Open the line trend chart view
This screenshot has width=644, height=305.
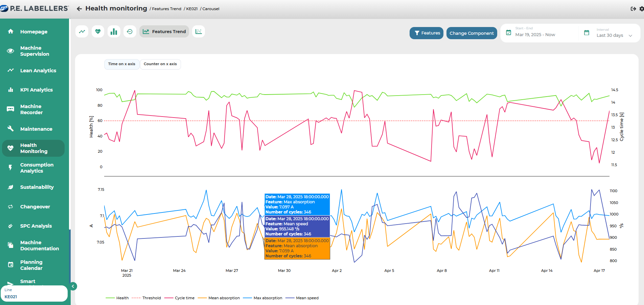coord(82,31)
